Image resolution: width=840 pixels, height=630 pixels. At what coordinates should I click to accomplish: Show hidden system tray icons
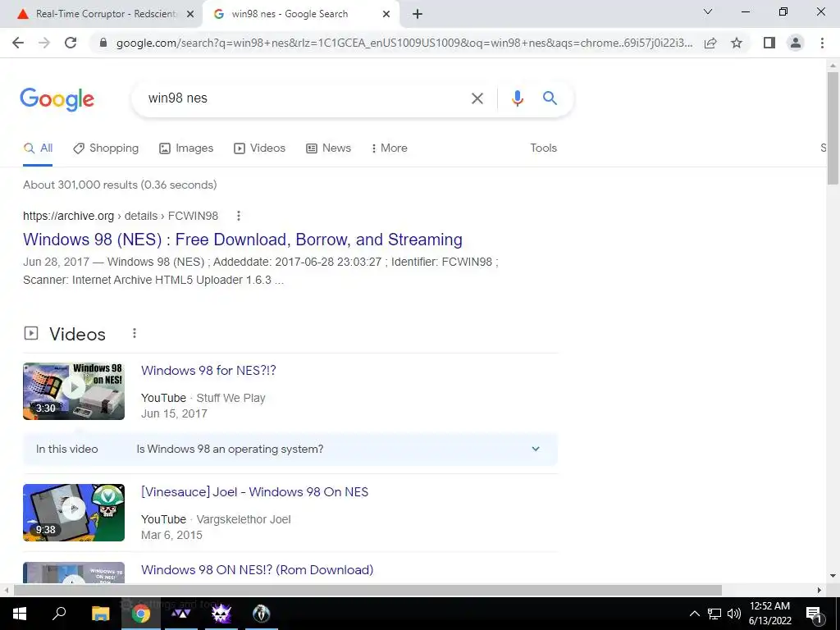point(694,614)
